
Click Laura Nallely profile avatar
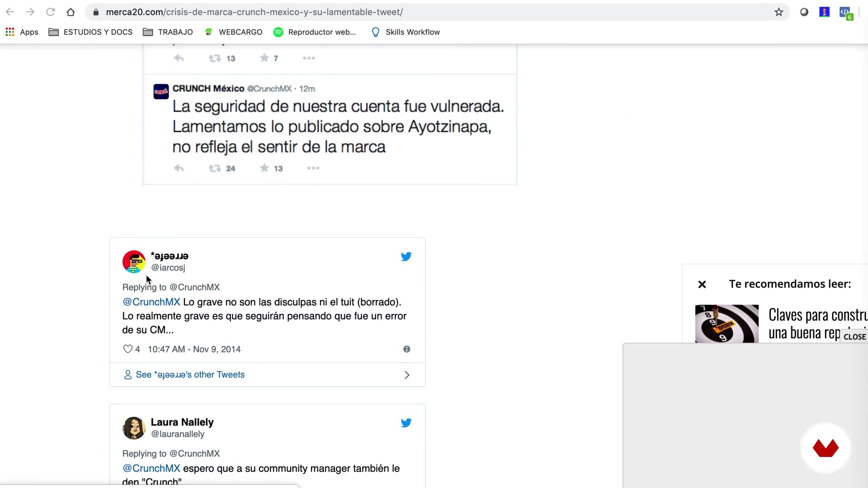134,428
